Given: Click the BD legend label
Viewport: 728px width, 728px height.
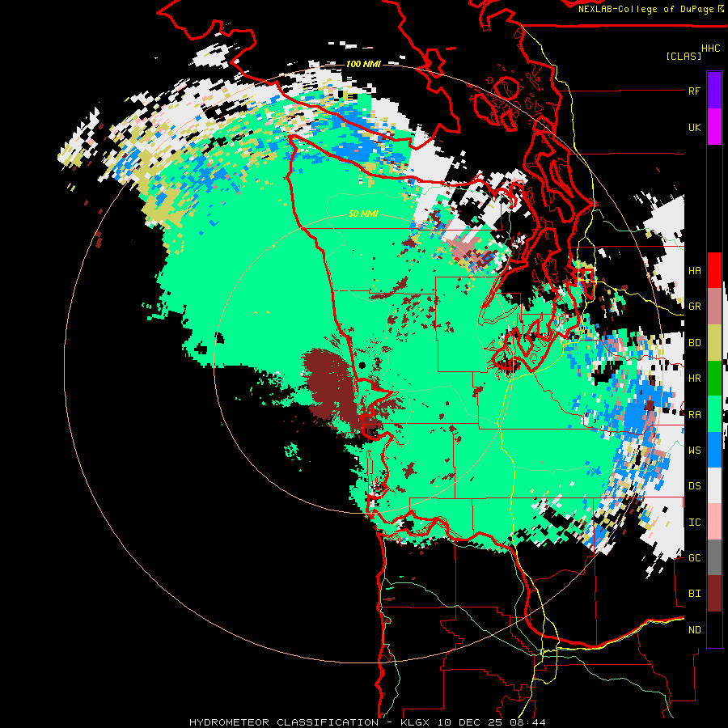Looking at the screenshot, I should [694, 343].
